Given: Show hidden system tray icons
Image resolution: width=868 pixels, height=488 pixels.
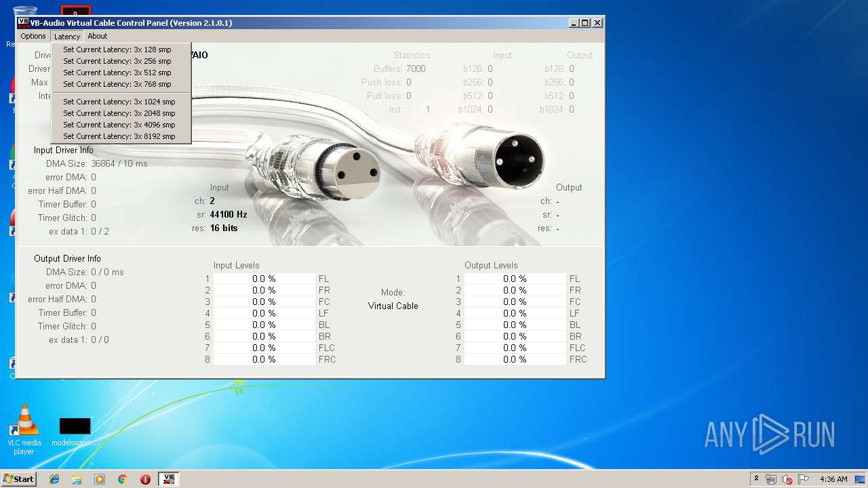Looking at the screenshot, I should tap(756, 479).
